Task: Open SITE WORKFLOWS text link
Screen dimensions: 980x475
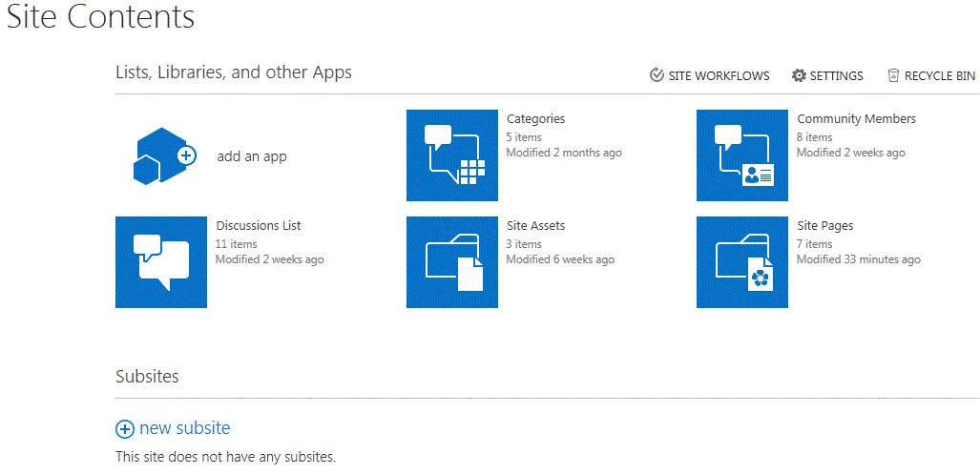Action: (x=719, y=76)
